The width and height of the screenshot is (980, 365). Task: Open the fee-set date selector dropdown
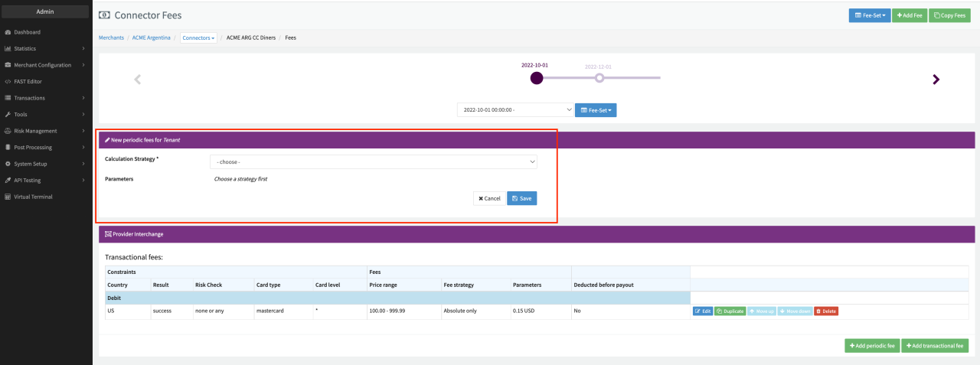pyautogui.click(x=515, y=110)
